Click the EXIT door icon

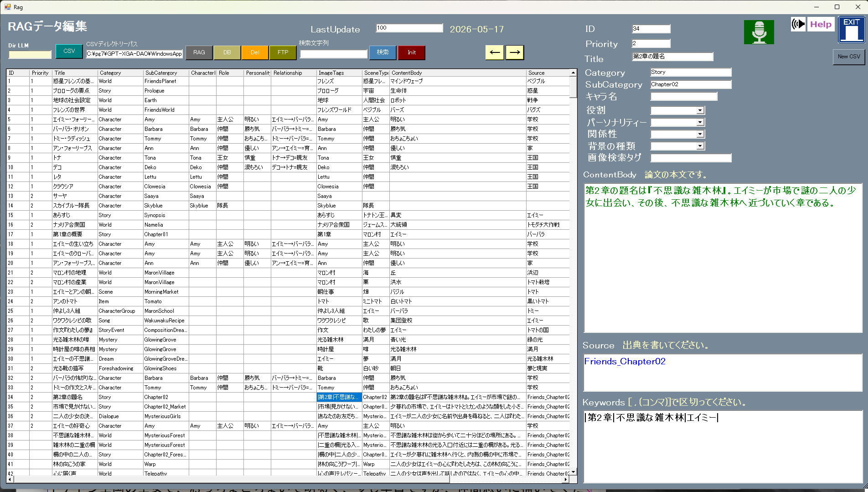(x=851, y=30)
